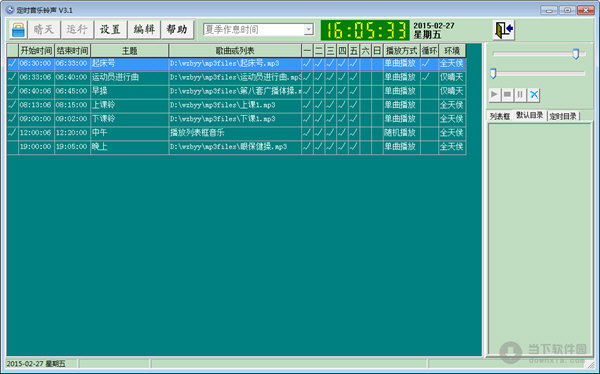The height and width of the screenshot is (374, 600).
Task: Toggle the enable check for 下课铃 row
Action: 12,119
